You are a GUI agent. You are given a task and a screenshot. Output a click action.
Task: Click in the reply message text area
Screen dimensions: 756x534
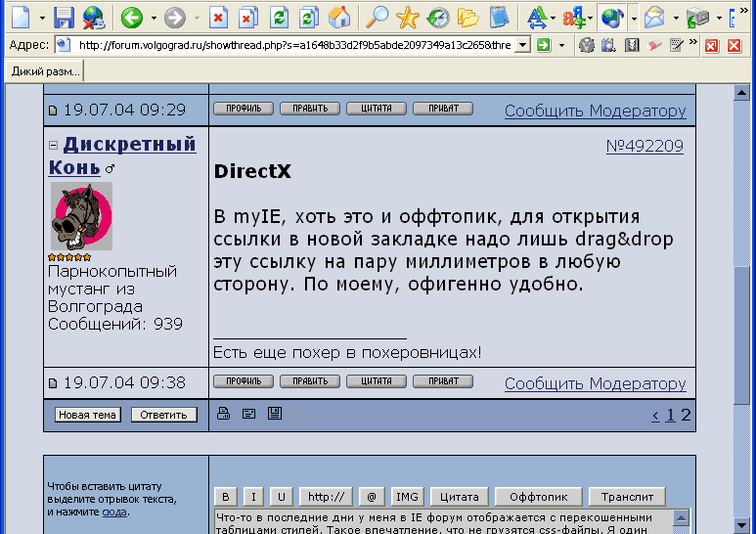pyautogui.click(x=440, y=520)
